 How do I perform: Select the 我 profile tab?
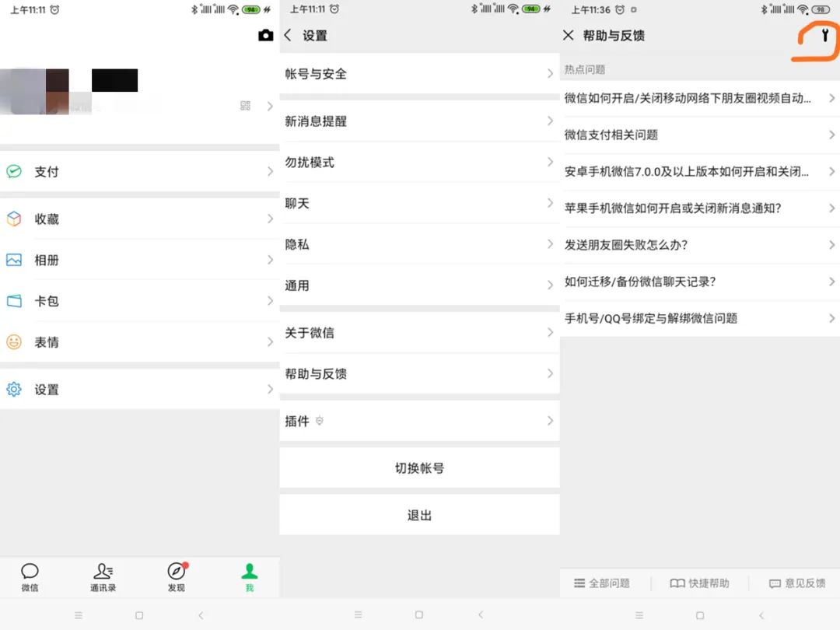pos(250,577)
